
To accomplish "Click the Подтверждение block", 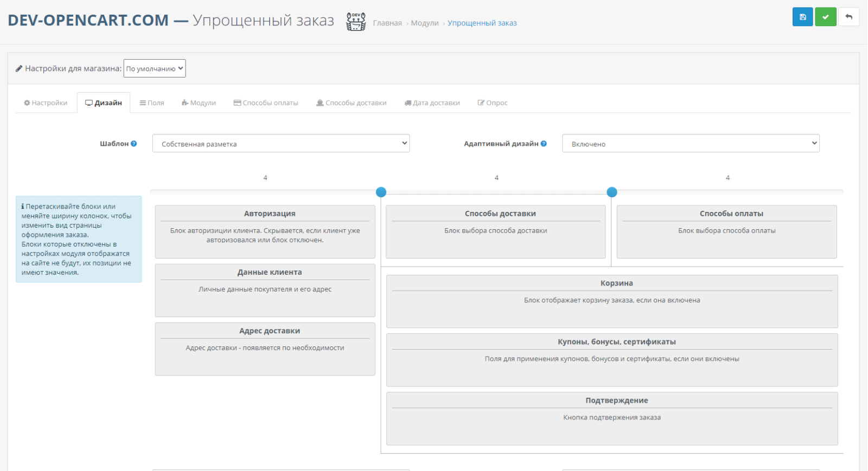I will 612,418.
